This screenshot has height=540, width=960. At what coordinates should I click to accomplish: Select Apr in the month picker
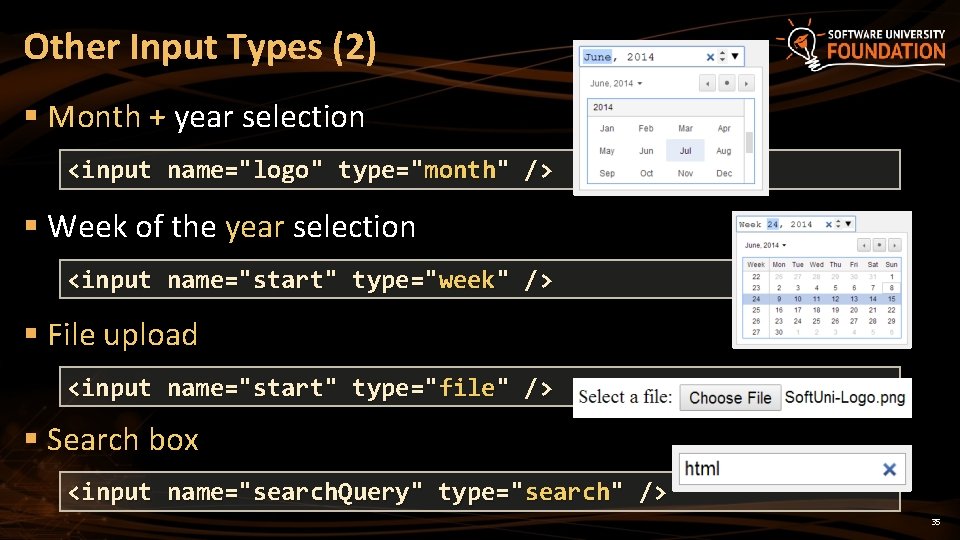(x=724, y=128)
